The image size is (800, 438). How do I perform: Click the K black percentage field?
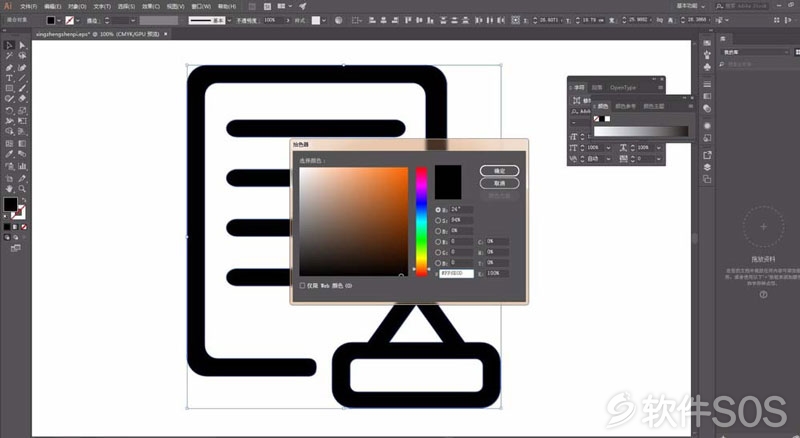point(497,274)
